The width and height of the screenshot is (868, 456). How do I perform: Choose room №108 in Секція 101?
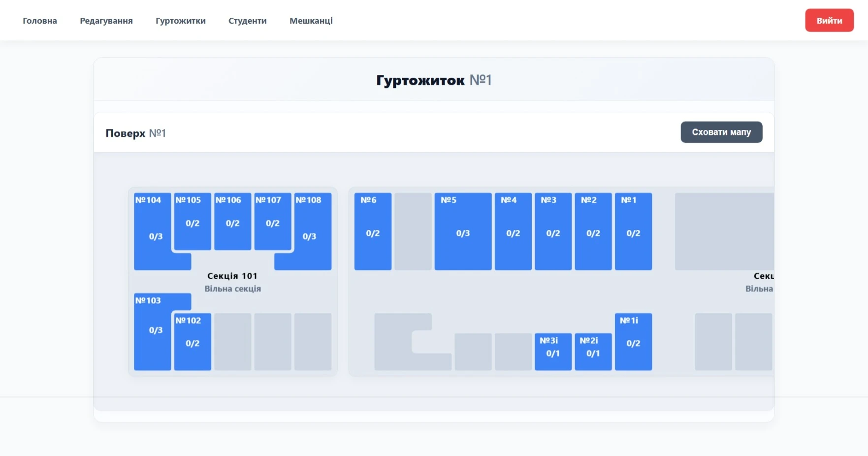pyautogui.click(x=312, y=231)
